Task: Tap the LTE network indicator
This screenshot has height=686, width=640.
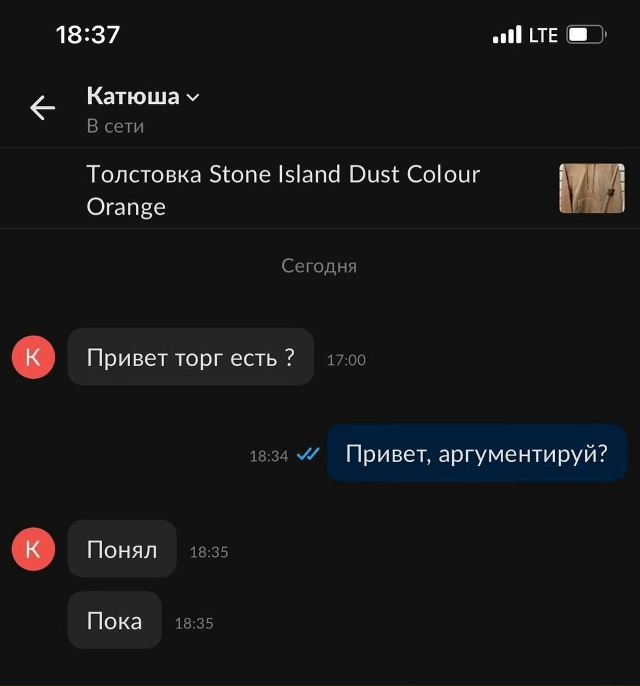Action: (x=543, y=35)
